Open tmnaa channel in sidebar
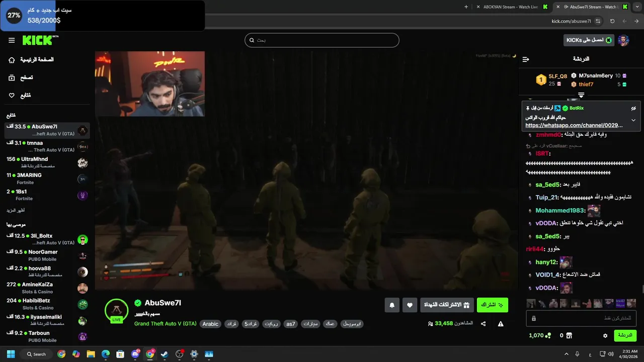The image size is (644, 362). coord(47,146)
